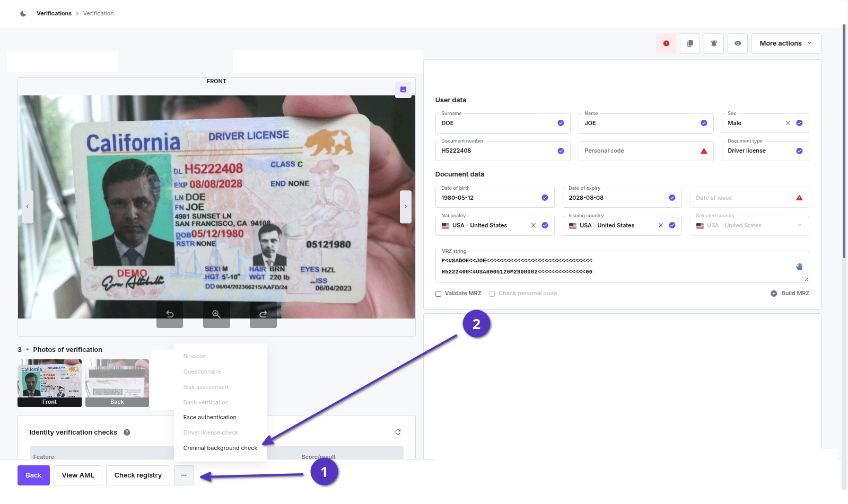Click the Surname verified check icon

[x=561, y=123]
